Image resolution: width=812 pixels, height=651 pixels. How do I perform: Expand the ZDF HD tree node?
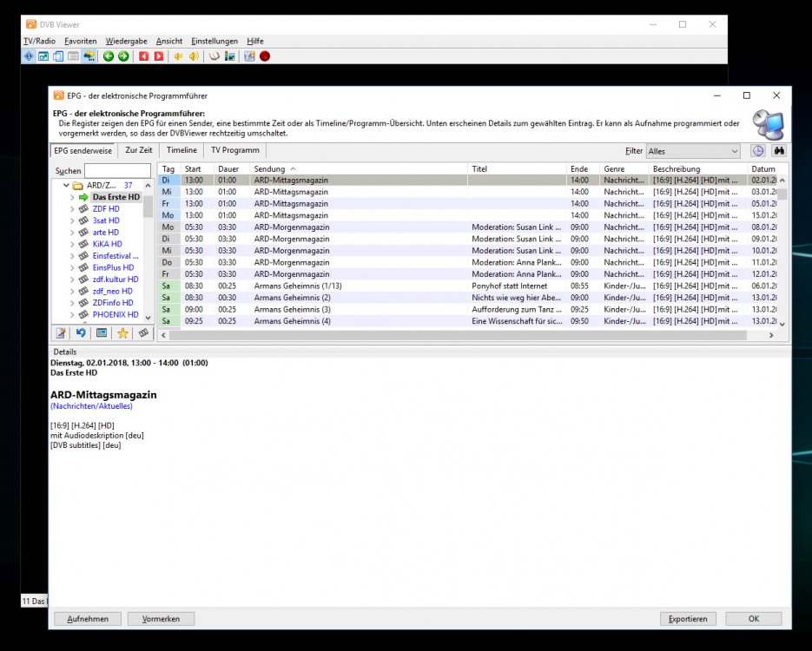[x=72, y=209]
